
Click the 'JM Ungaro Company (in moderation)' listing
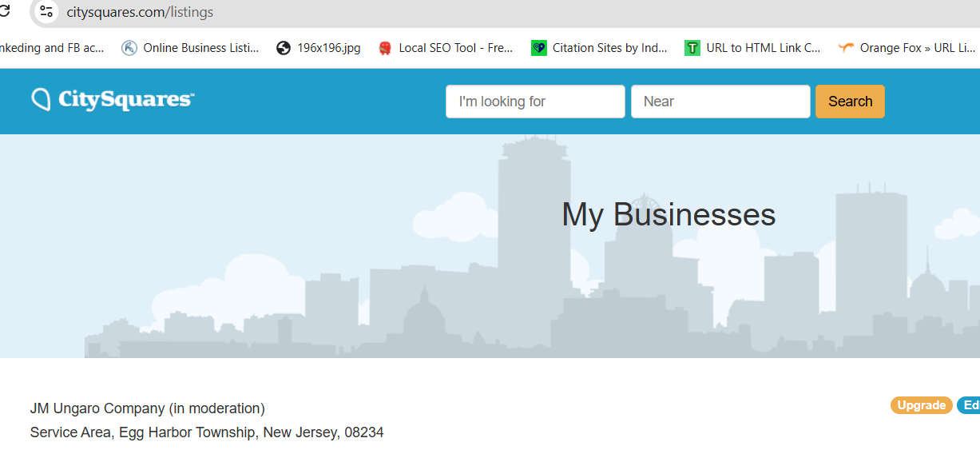coord(148,408)
